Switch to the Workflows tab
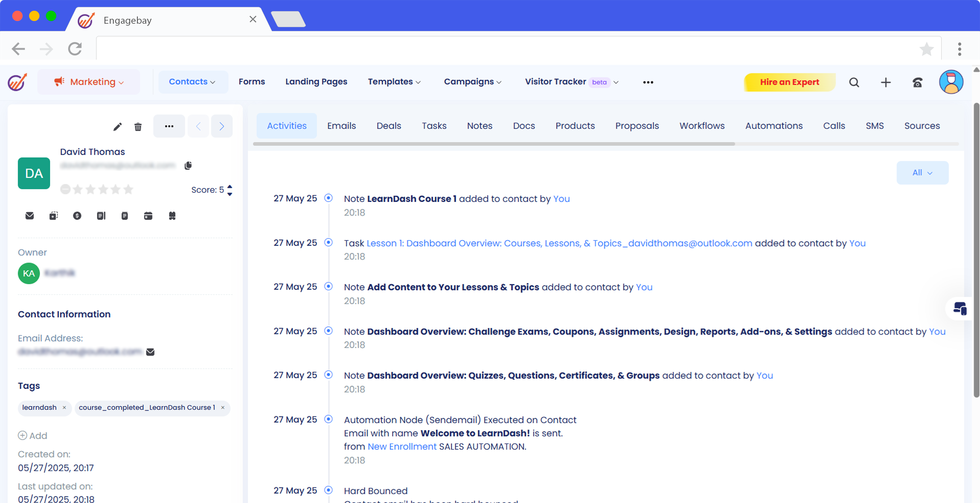The height and width of the screenshot is (503, 980). point(702,126)
